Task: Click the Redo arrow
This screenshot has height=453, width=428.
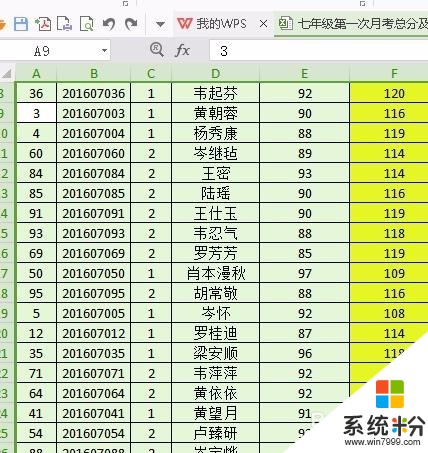Action: 131,24
